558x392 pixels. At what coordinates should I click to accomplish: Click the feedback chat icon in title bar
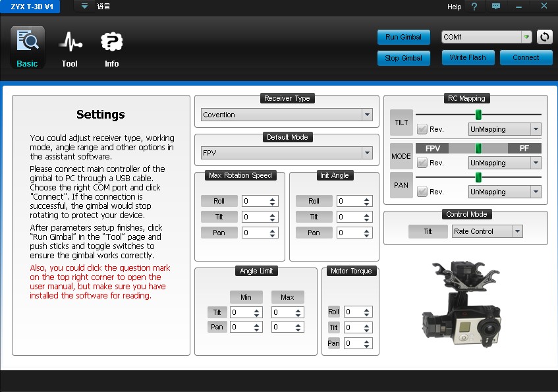496,7
